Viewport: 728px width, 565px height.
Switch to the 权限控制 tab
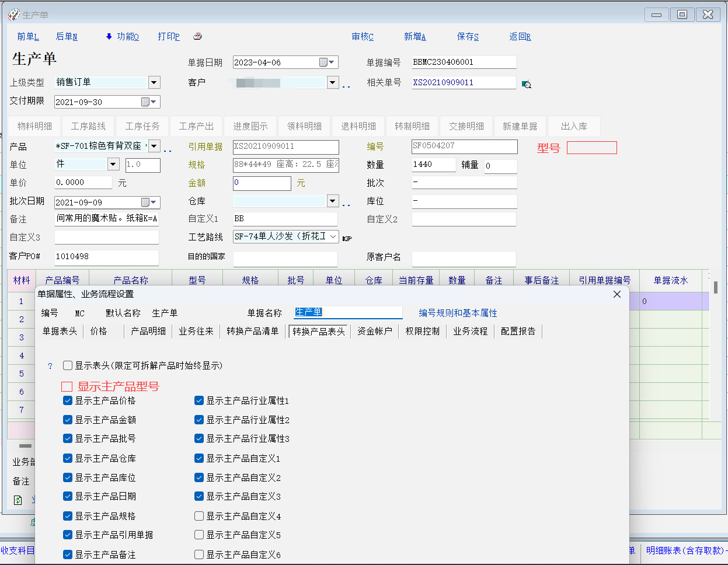click(x=422, y=331)
